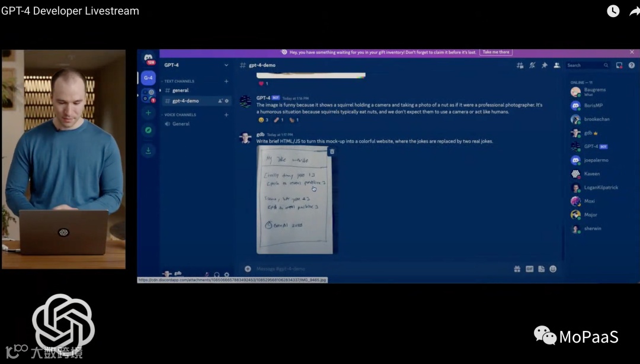Open the Threads icon in channel header
The width and height of the screenshot is (640, 364).
(520, 65)
